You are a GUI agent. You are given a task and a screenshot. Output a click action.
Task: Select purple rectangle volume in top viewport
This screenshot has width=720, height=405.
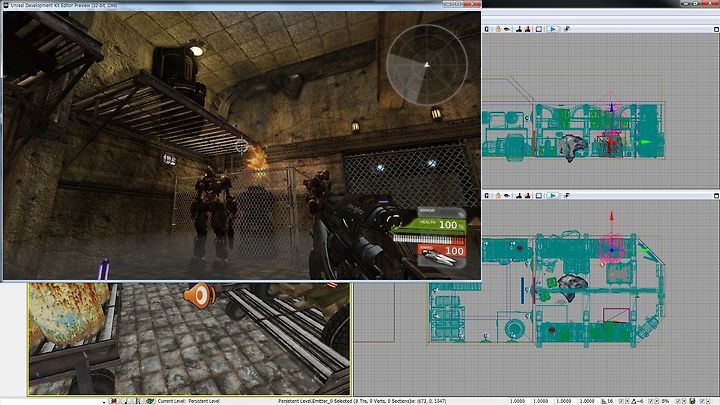[616, 315]
